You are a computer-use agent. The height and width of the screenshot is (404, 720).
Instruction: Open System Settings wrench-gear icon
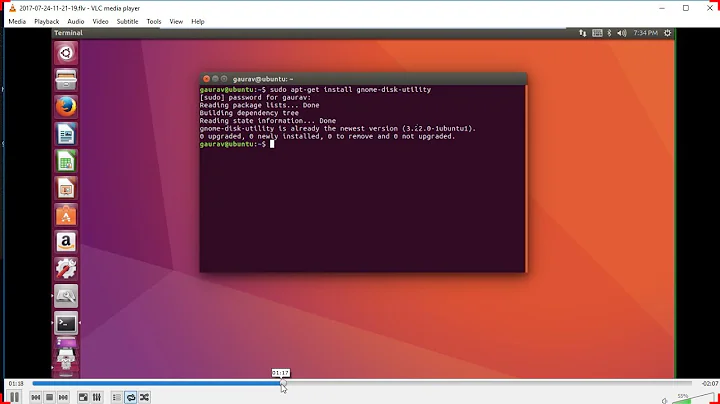[66, 269]
